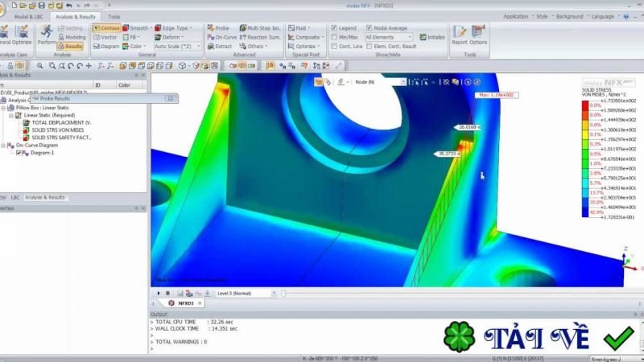Image resolution: width=644 pixels, height=362 pixels.
Task: Click the red swatch at legend top
Action: tap(585, 105)
